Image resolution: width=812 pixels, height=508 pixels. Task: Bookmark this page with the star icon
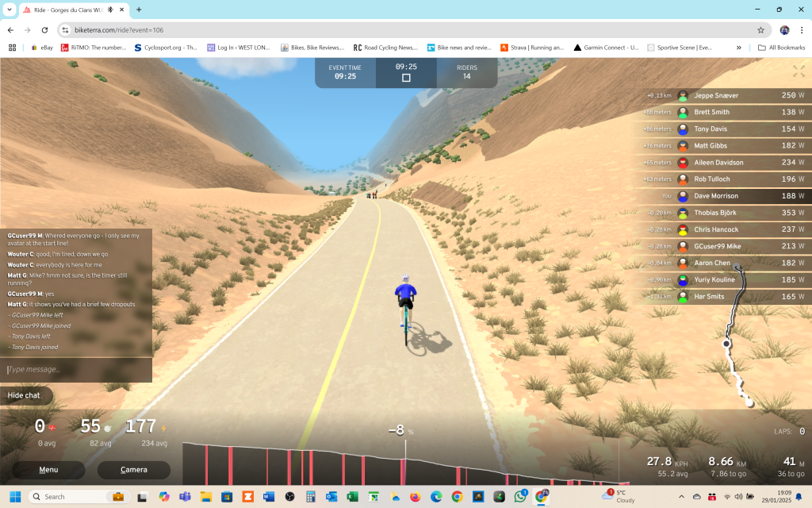(760, 30)
